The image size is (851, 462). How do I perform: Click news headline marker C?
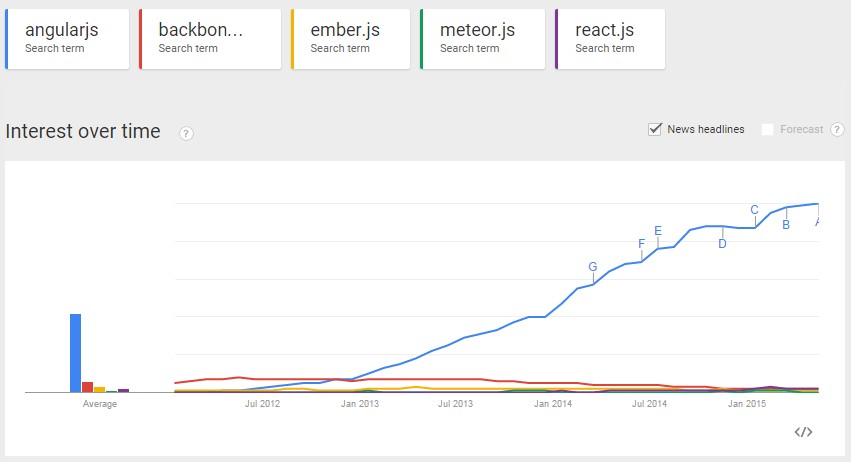click(x=754, y=210)
